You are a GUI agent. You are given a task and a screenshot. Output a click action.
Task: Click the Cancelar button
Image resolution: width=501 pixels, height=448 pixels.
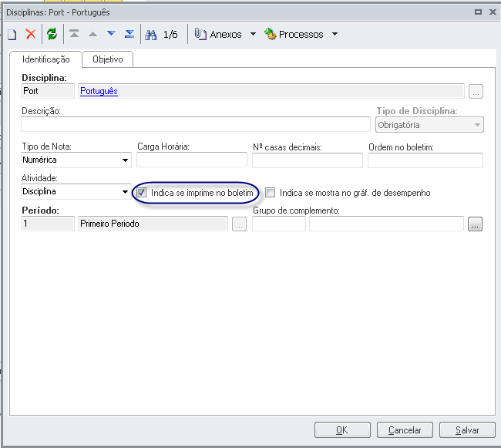[405, 430]
